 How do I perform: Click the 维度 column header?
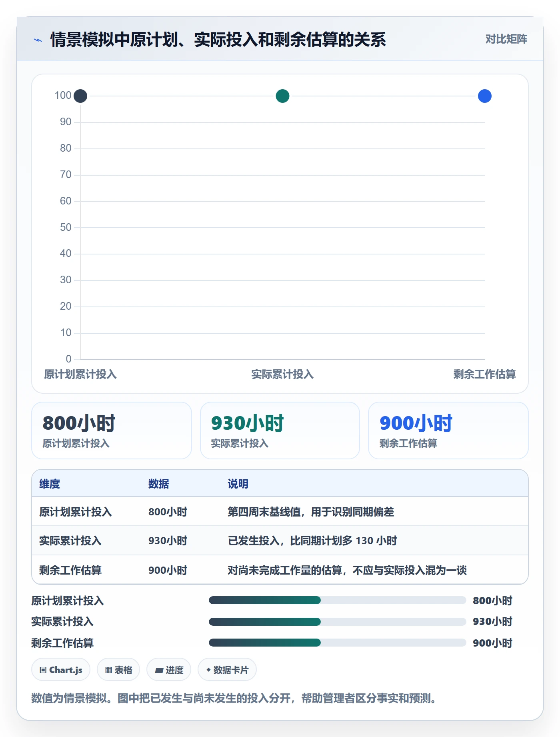(50, 484)
